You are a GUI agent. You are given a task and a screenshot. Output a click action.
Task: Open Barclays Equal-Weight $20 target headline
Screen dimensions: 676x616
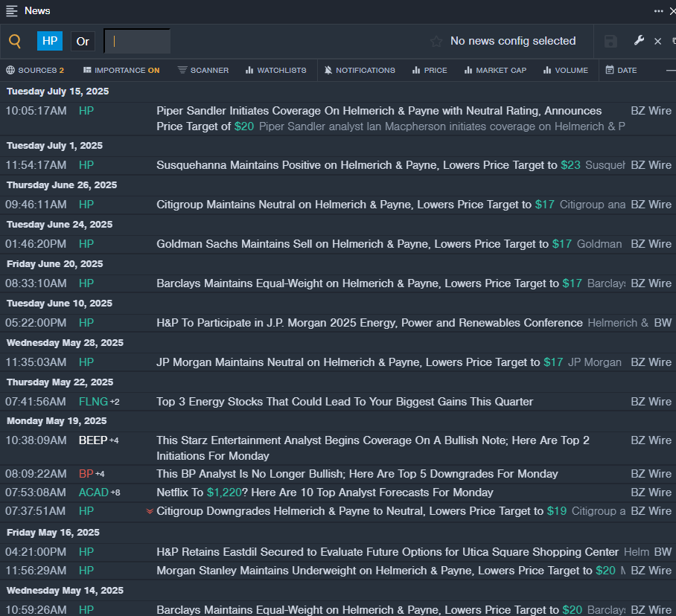click(369, 610)
